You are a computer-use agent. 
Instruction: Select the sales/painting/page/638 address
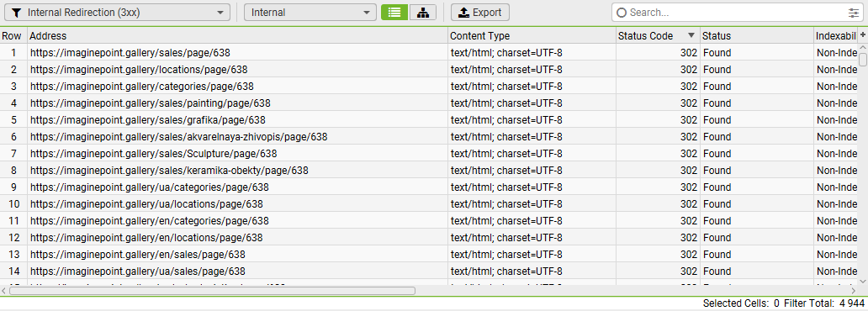pyautogui.click(x=150, y=103)
